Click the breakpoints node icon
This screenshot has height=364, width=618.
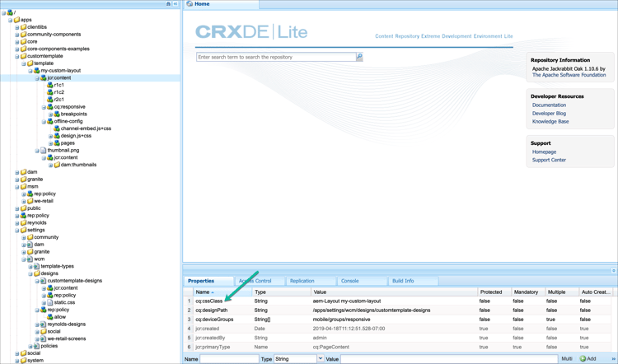coord(57,114)
